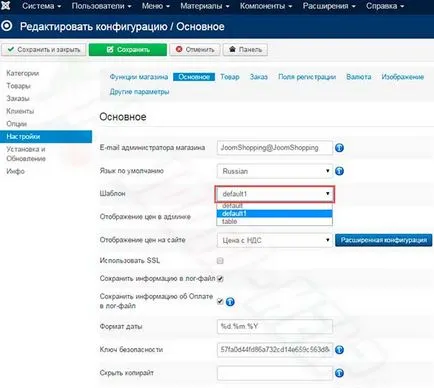
Task: Click info icon next to payment log checkbox
Action: (x=230, y=302)
